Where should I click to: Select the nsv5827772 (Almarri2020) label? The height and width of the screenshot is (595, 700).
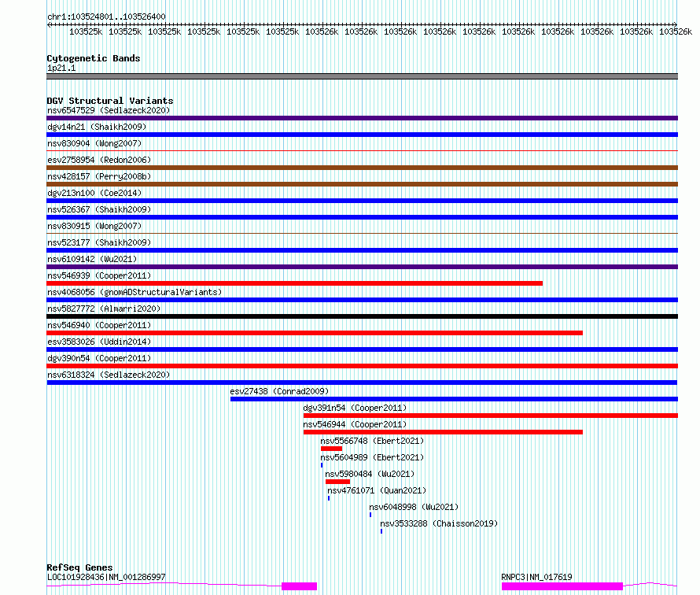point(104,309)
